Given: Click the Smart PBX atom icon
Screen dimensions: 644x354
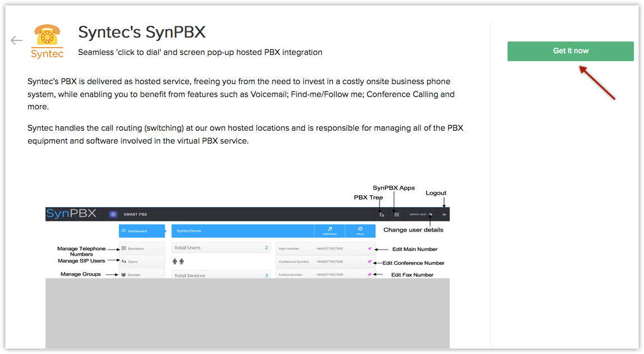Looking at the screenshot, I should click(113, 214).
